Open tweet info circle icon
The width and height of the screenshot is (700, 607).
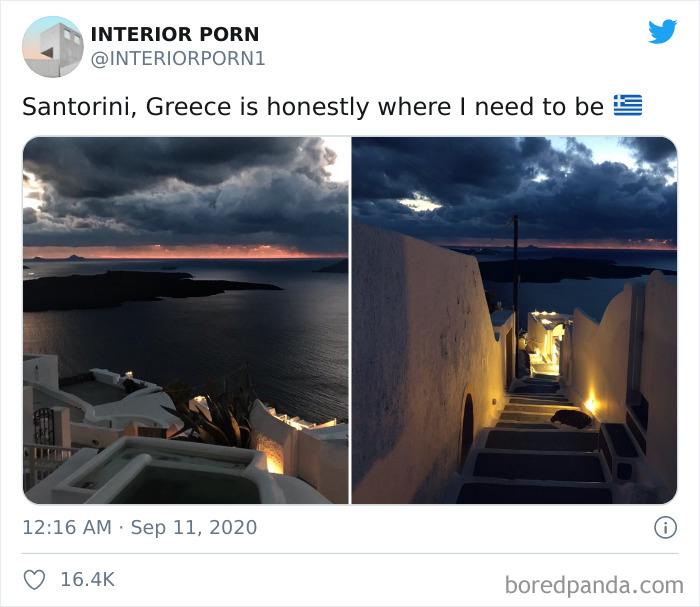tap(665, 528)
